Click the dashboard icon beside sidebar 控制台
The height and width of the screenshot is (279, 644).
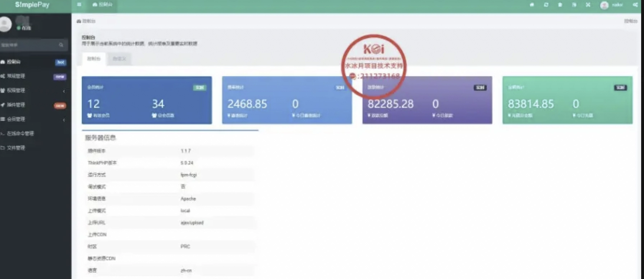[x=3, y=62]
